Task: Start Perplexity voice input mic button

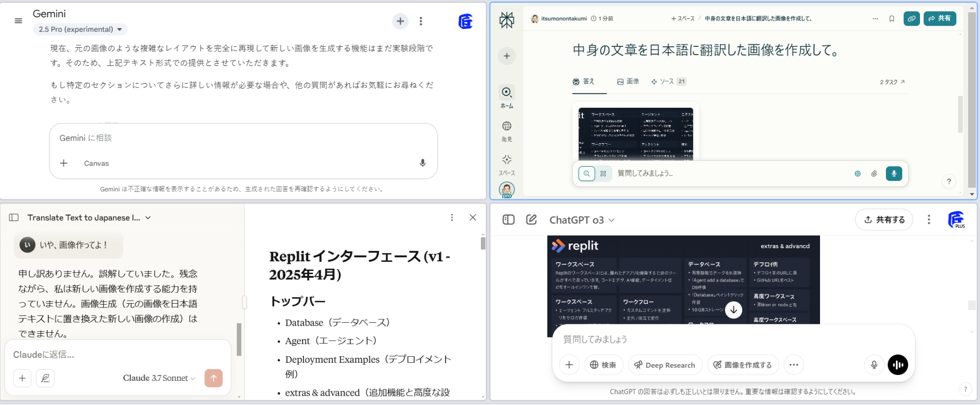Action: click(894, 173)
